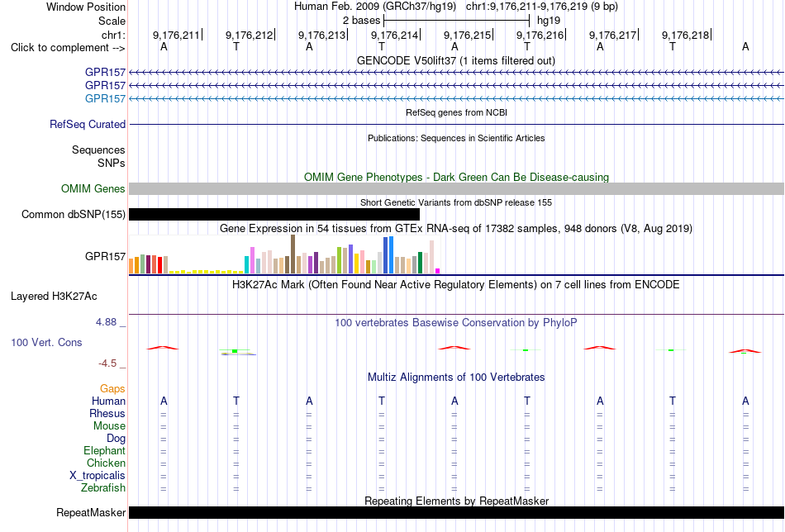The height and width of the screenshot is (532, 785).
Task: Click the gray OMIM Genes bar
Action: coord(456,188)
